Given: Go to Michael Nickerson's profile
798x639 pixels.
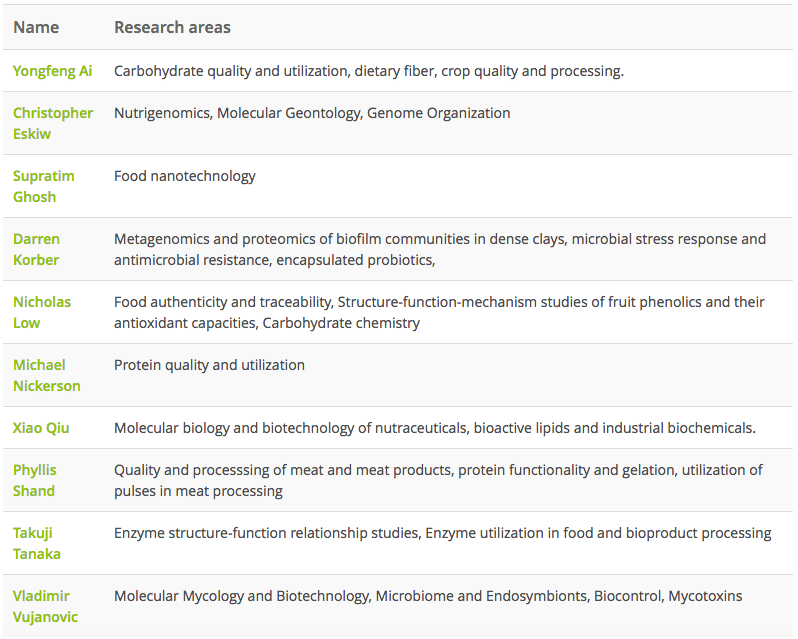Looking at the screenshot, I should [46, 375].
